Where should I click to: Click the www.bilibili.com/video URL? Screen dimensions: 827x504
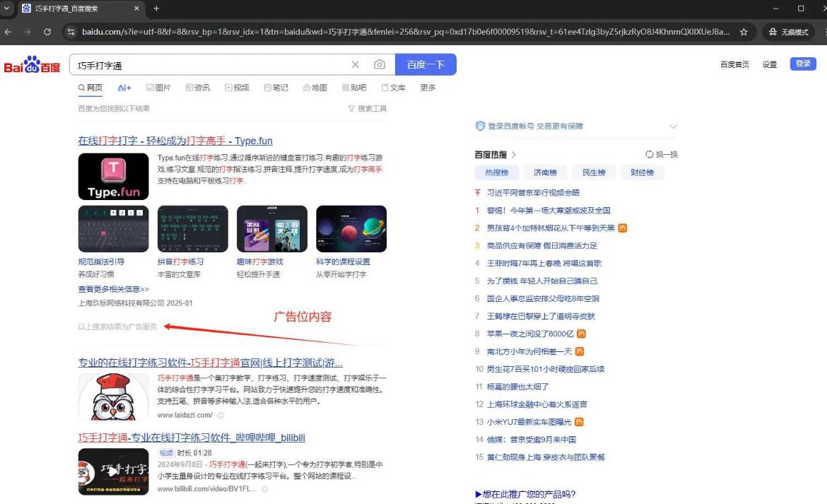(x=206, y=488)
